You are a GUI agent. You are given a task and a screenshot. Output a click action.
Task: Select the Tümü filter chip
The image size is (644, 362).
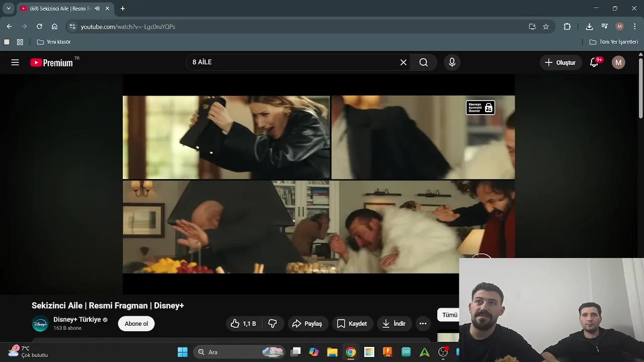[449, 315]
